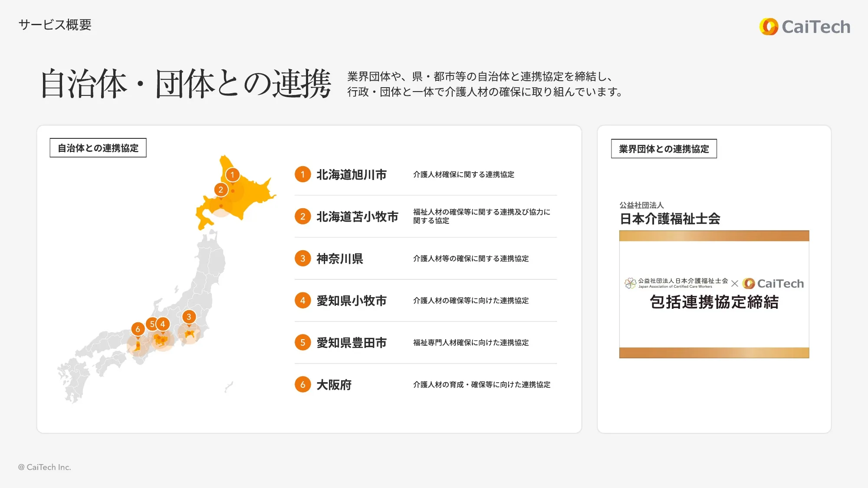868x488 pixels.
Task: Select map pin number 5 in Aichi
Action: 151,324
